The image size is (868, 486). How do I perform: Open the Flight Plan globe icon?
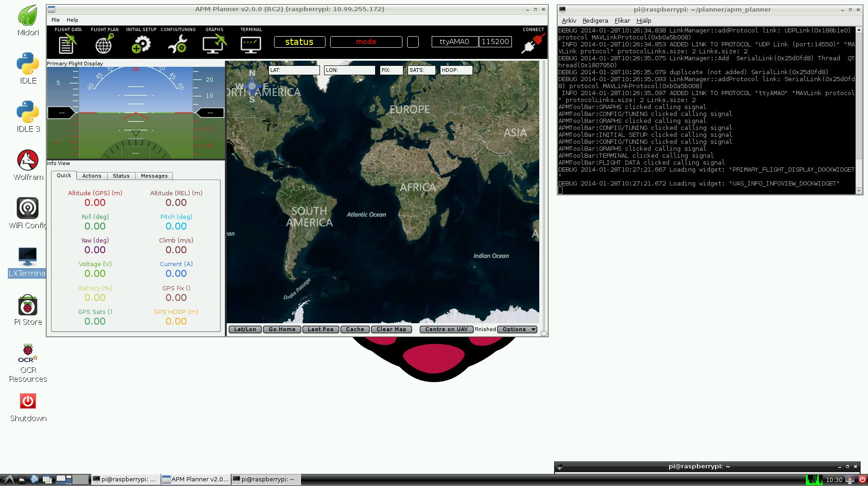coord(104,44)
